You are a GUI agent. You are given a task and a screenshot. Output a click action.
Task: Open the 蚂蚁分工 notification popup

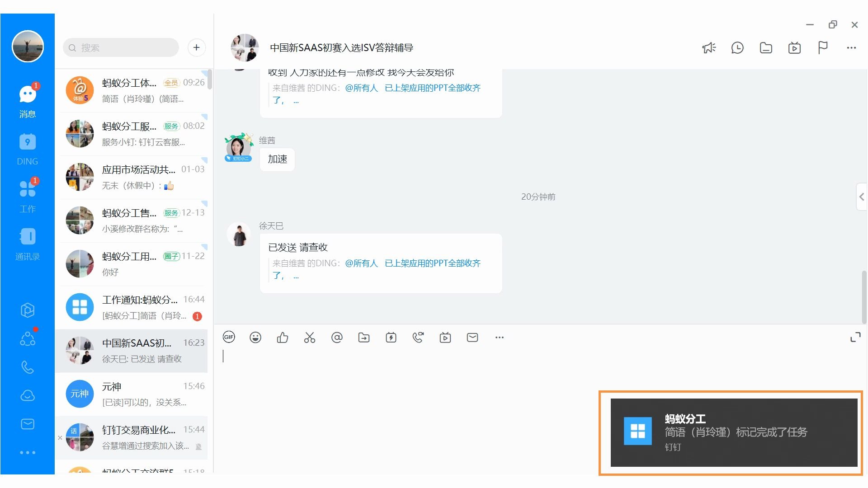tap(734, 432)
